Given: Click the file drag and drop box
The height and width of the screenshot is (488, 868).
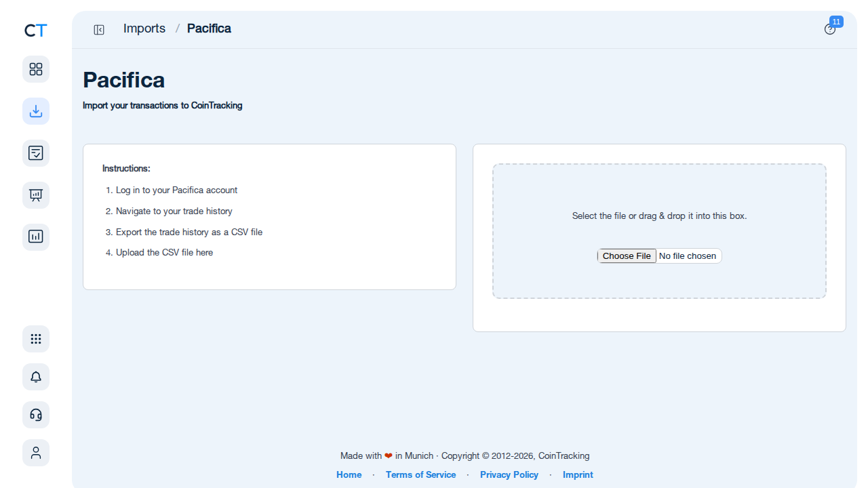Looking at the screenshot, I should [659, 231].
